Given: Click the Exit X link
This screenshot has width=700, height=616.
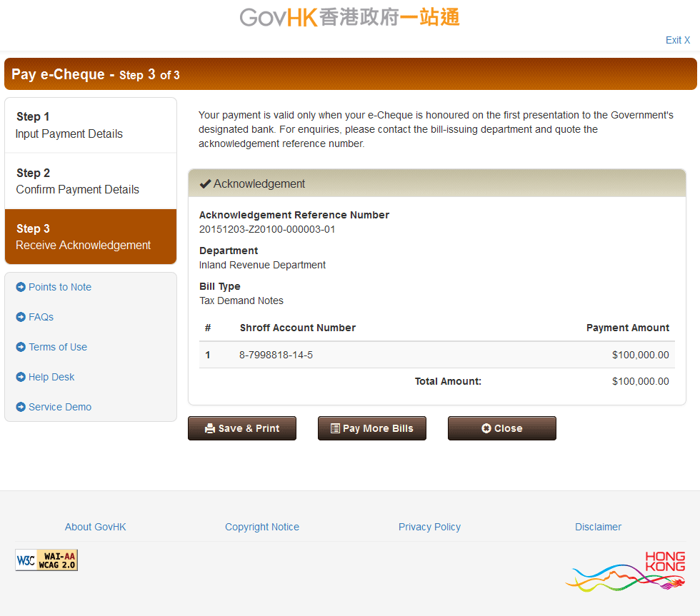Looking at the screenshot, I should pos(678,40).
